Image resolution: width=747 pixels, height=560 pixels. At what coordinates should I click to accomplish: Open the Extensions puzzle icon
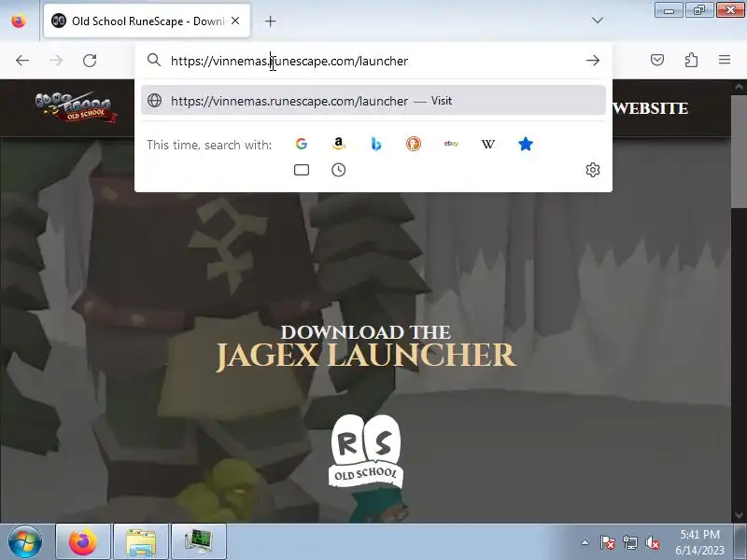point(691,60)
